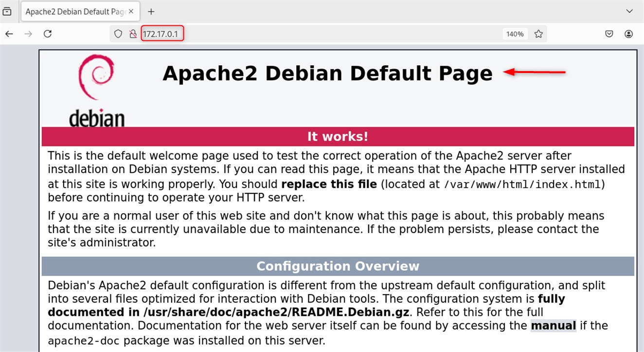Image resolution: width=644 pixels, height=352 pixels.
Task: Bookmark this page with star icon
Action: (538, 34)
